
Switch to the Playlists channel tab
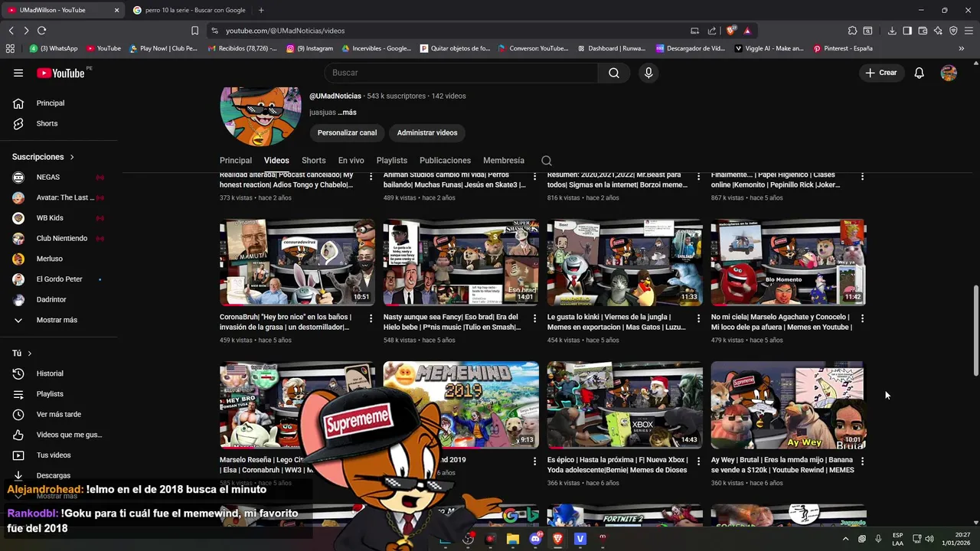click(x=392, y=161)
